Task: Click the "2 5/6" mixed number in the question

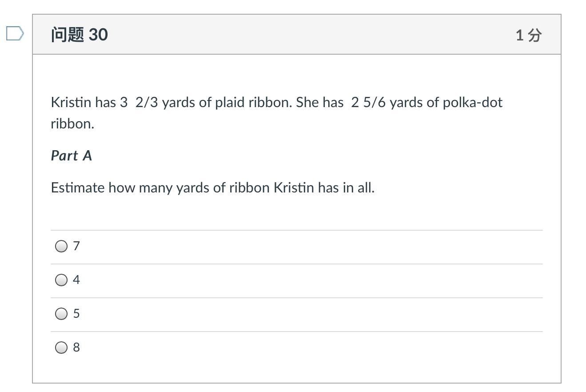Action: [368, 102]
